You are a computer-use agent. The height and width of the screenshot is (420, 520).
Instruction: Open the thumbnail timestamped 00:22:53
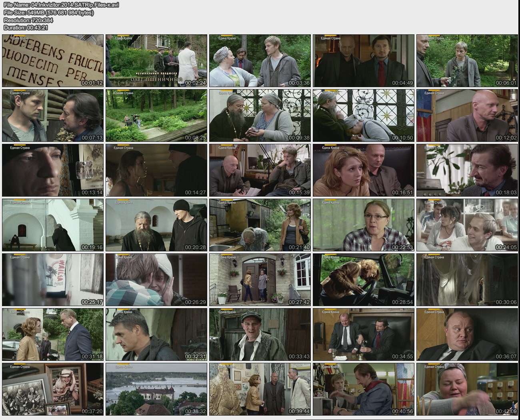pos(364,225)
